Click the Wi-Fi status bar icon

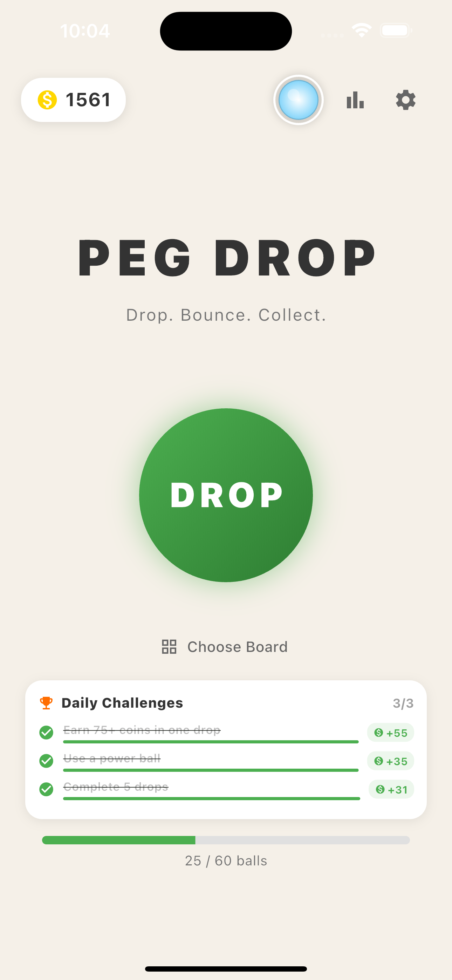coord(362,30)
